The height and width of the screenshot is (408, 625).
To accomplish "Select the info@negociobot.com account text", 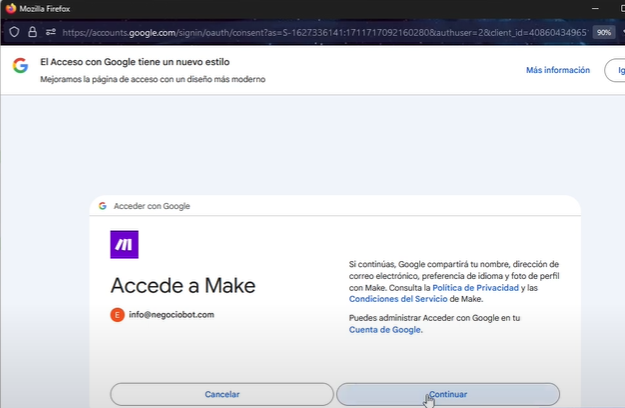I will click(x=171, y=314).
